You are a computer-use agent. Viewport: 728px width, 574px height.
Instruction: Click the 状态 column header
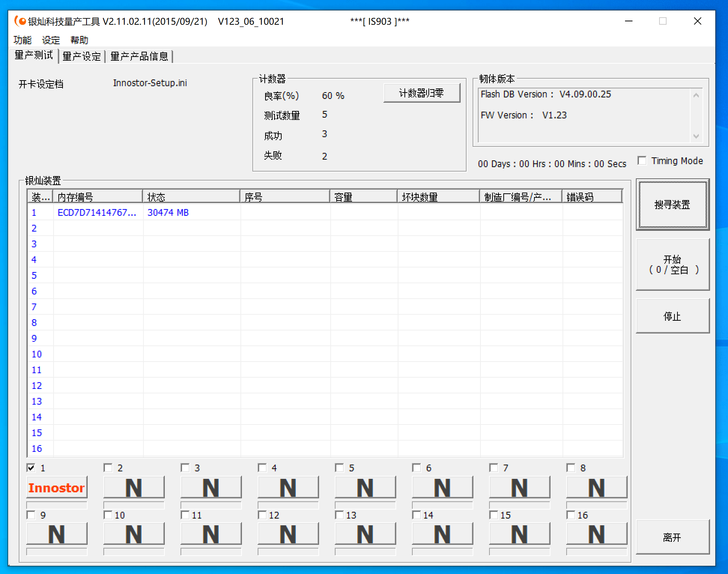click(191, 196)
